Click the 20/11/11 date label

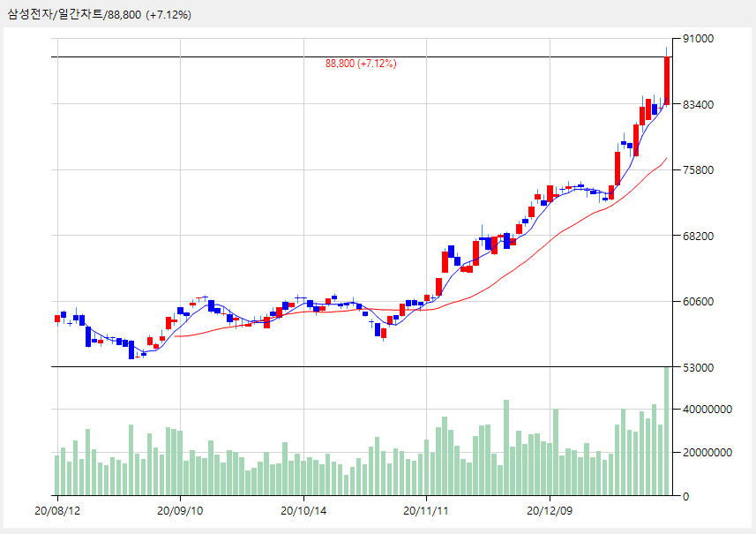click(426, 511)
